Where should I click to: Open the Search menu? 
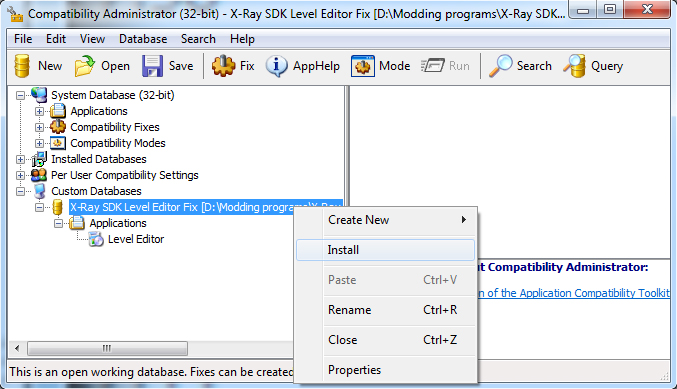pos(198,39)
